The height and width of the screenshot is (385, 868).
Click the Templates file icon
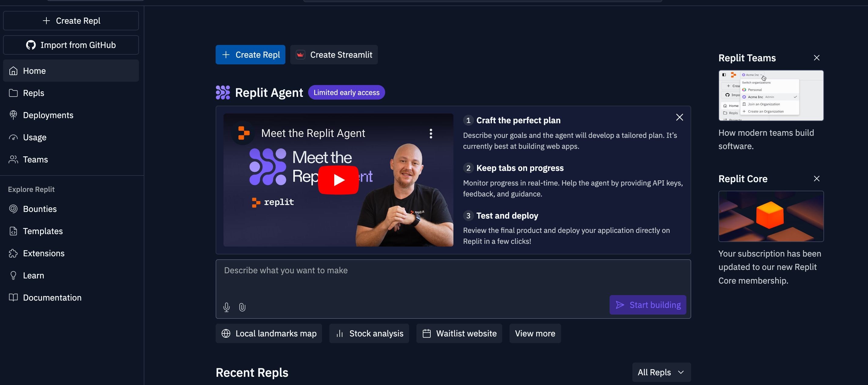click(x=13, y=231)
